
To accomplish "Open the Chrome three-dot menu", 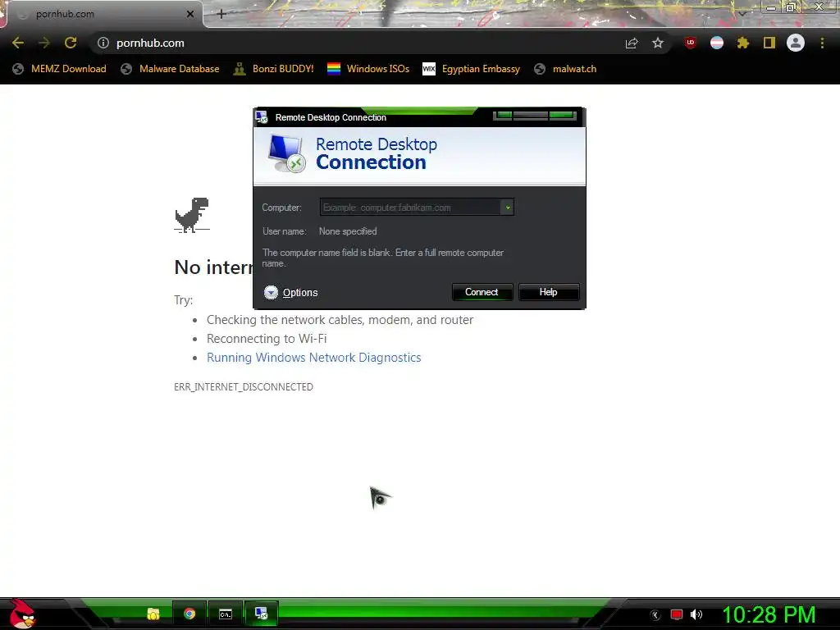I will pos(822,43).
